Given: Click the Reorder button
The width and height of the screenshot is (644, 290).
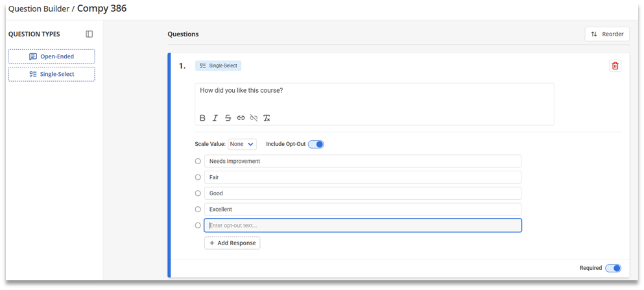Looking at the screenshot, I should click(x=607, y=34).
